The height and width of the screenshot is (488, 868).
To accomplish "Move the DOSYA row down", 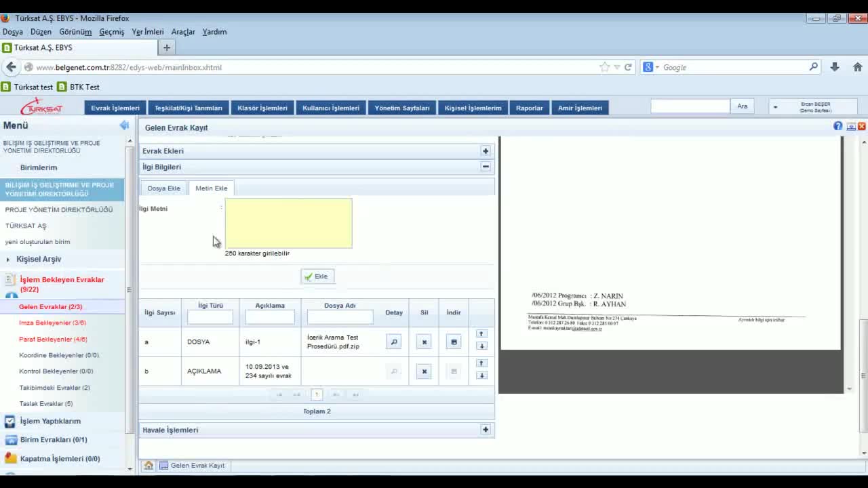I will [481, 346].
